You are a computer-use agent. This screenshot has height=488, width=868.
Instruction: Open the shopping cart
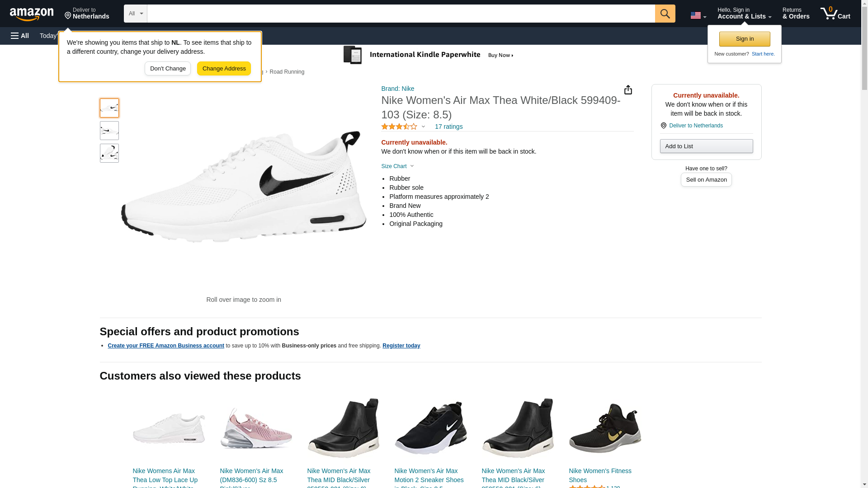click(835, 14)
